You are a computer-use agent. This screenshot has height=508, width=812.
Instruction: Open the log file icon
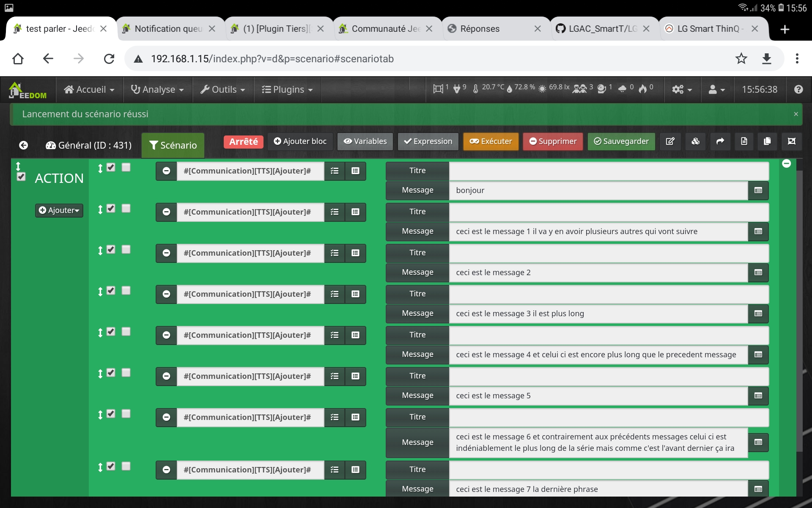[744, 141]
